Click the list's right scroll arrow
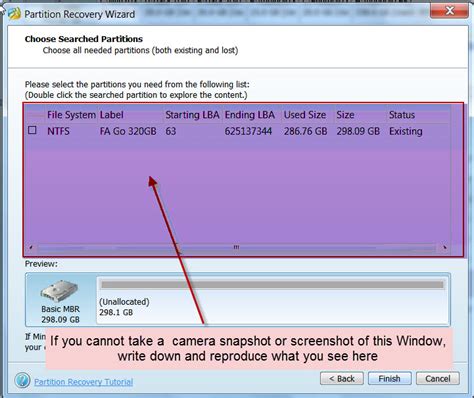474x398 pixels. (x=445, y=247)
